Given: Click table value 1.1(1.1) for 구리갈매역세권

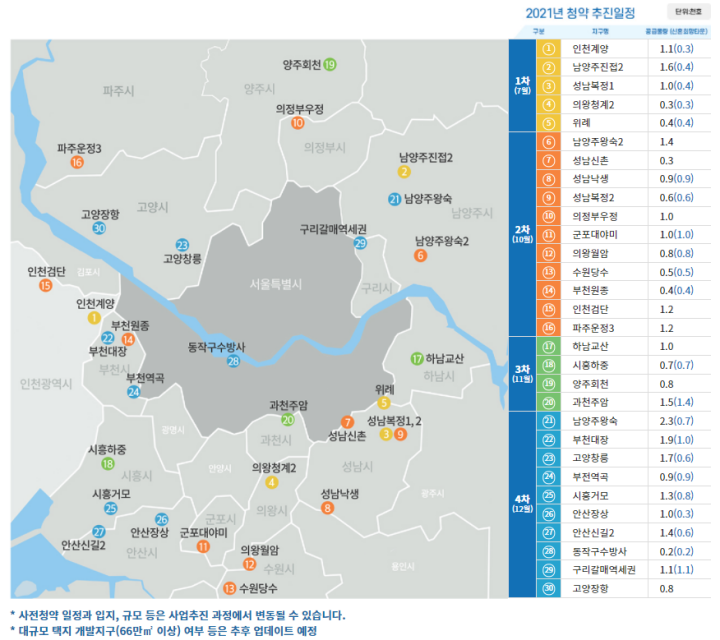Looking at the screenshot, I should coord(676,569).
